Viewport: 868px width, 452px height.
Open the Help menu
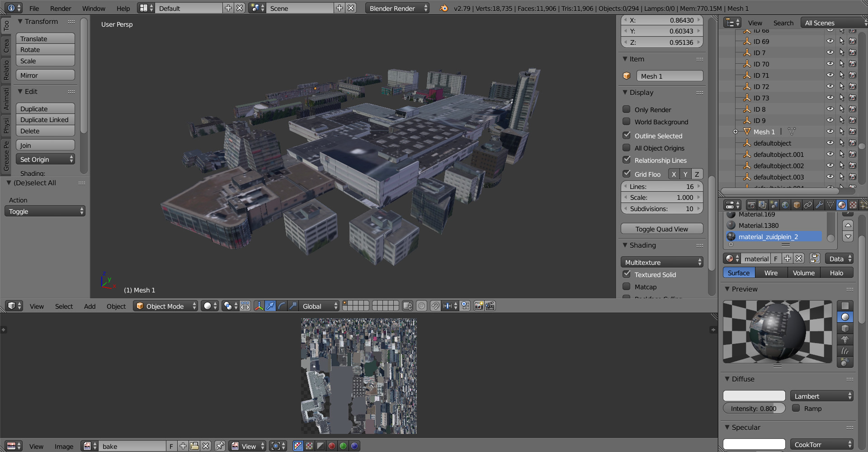coord(123,8)
